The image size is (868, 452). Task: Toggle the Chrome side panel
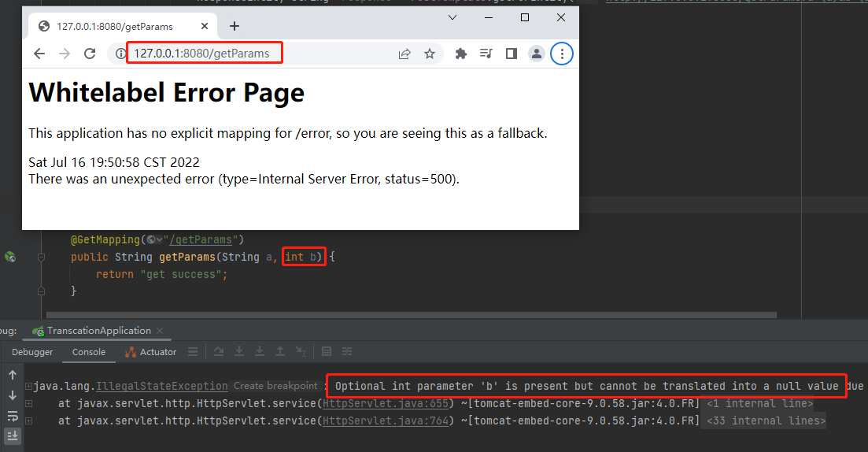click(x=512, y=54)
